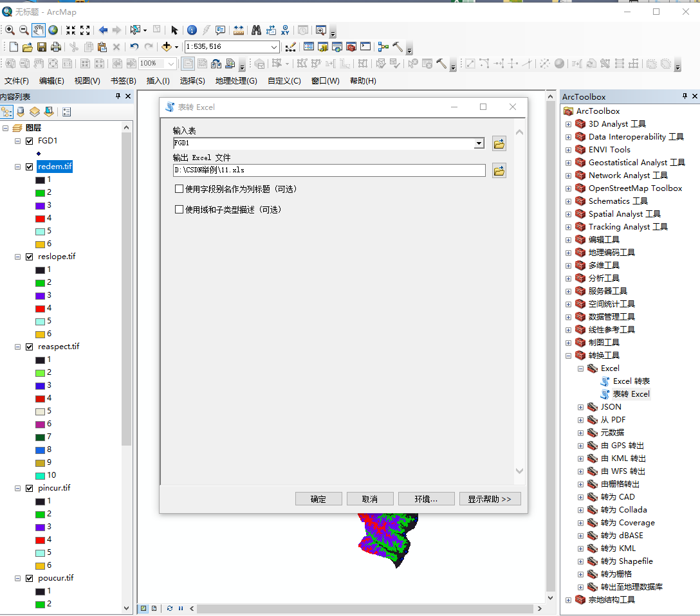This screenshot has height=616, width=700.
Task: Open table of contents Options icon
Action: (x=66, y=111)
